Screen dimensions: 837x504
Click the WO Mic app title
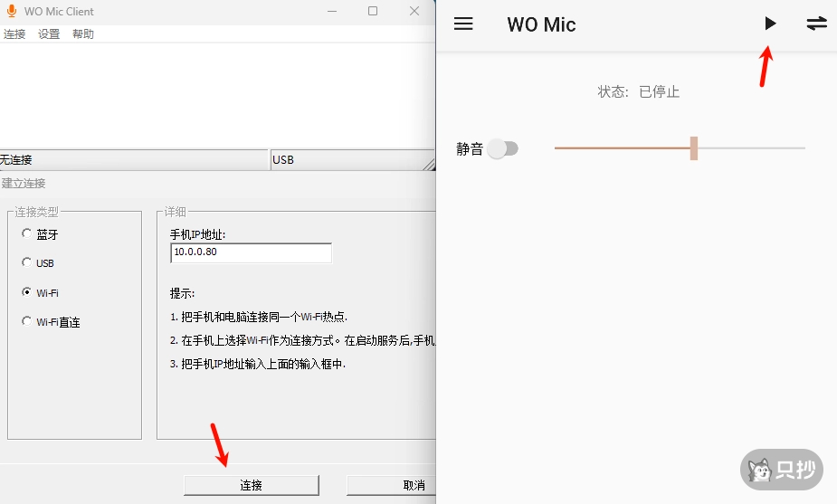(541, 24)
